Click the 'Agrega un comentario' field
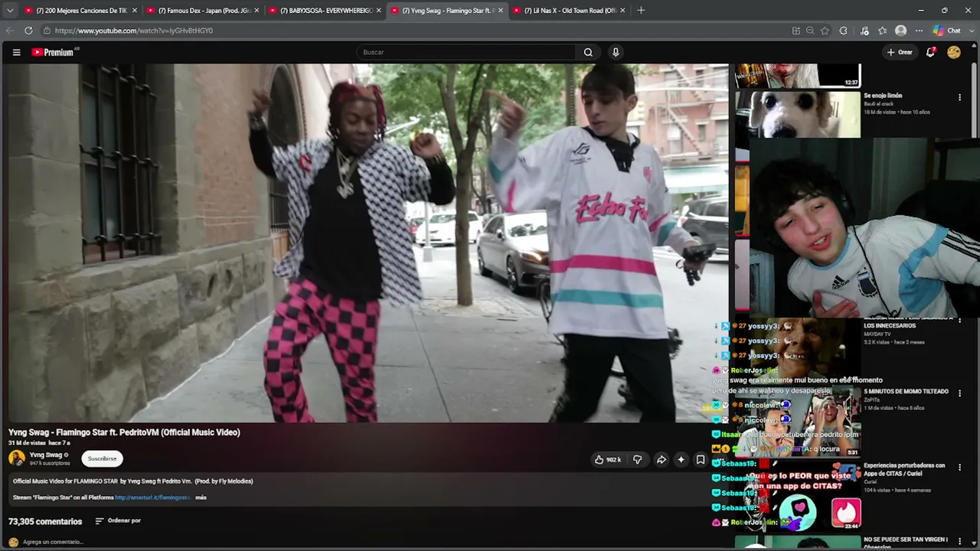The width and height of the screenshot is (980, 551). click(x=53, y=542)
